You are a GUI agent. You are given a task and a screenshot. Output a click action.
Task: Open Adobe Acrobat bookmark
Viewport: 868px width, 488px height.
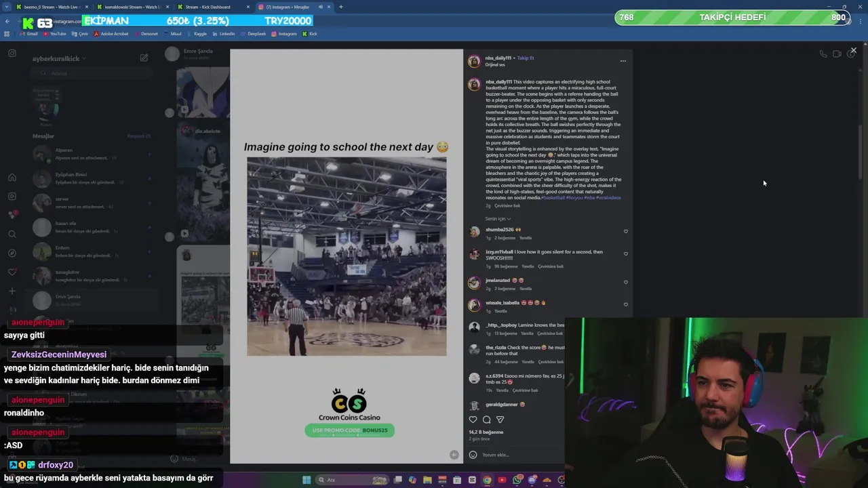coord(111,33)
